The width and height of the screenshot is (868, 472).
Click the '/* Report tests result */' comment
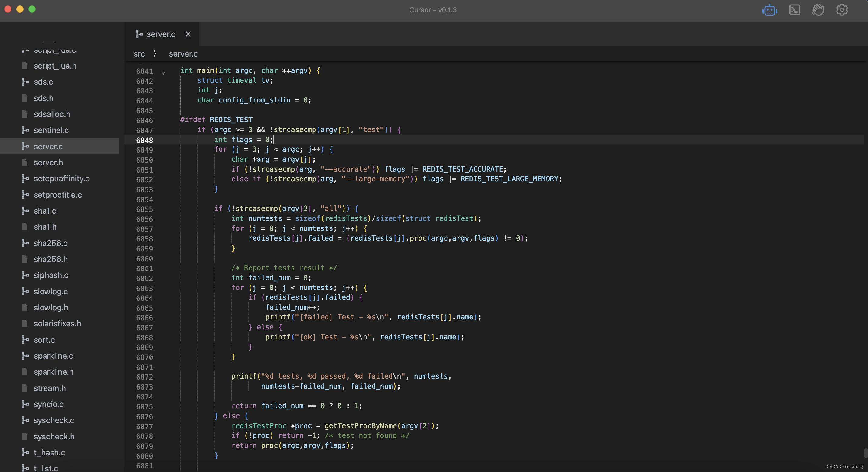click(284, 268)
